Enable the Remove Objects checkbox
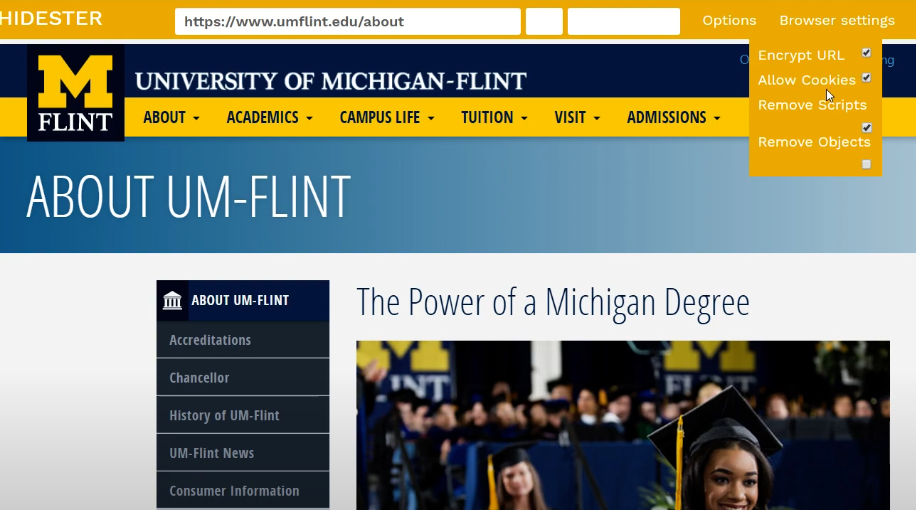 coord(866,164)
